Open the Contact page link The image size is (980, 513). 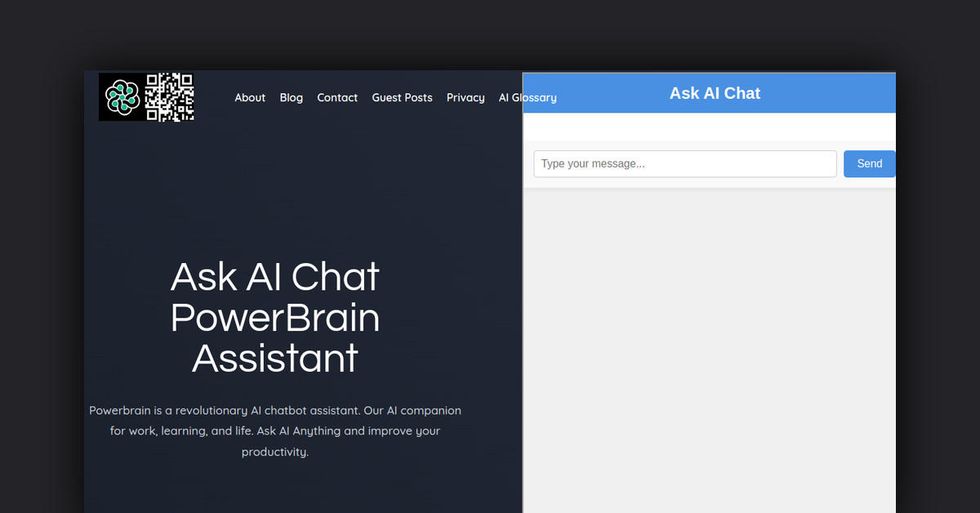(x=337, y=98)
